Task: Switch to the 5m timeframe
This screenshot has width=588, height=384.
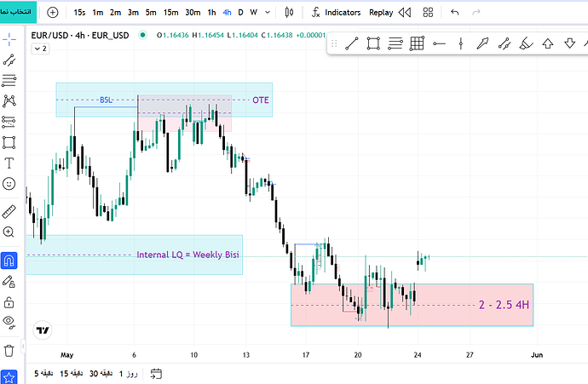Action: [x=151, y=13]
